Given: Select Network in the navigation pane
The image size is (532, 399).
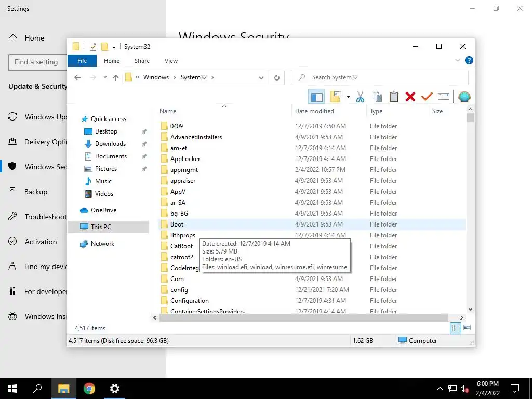Looking at the screenshot, I should point(102,244).
